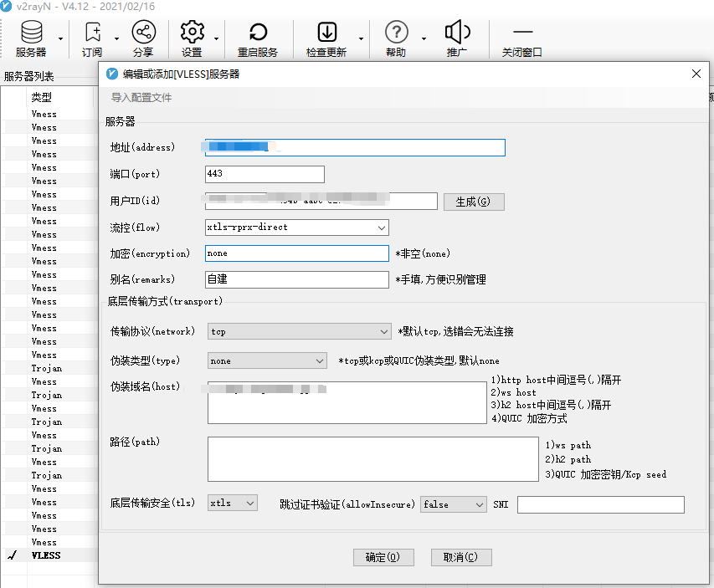
Task: Open the 底层传输安全(tls) xtls dropdown
Action: tap(232, 503)
